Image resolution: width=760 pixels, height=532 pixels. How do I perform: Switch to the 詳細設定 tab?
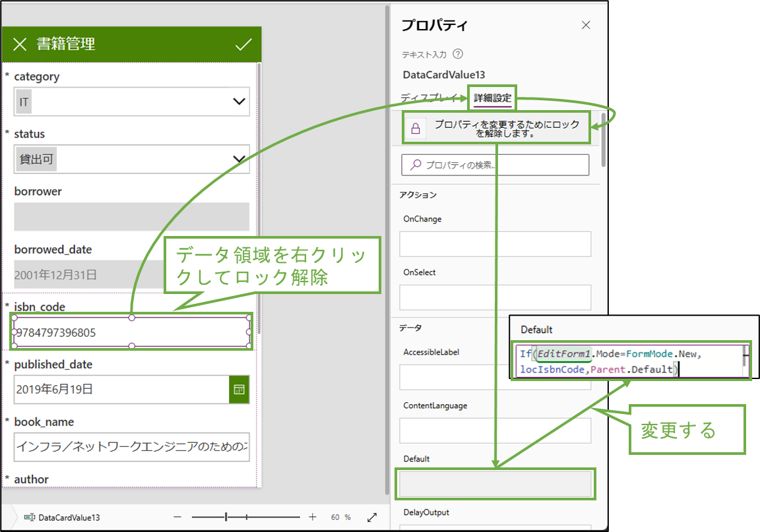tap(492, 98)
